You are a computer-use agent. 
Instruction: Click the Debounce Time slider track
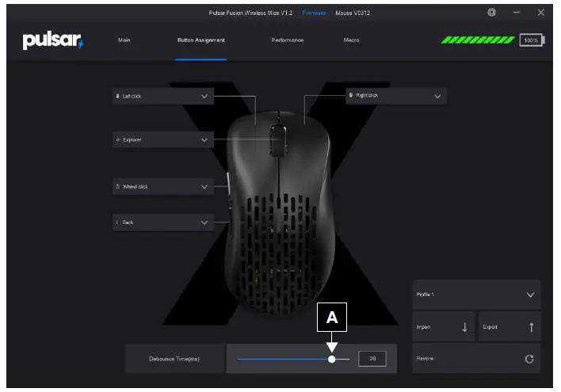click(293, 359)
